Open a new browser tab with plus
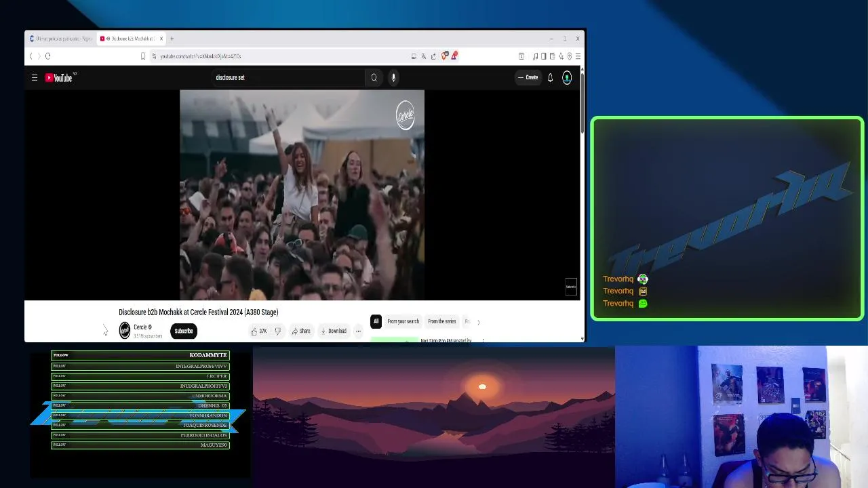 (172, 39)
